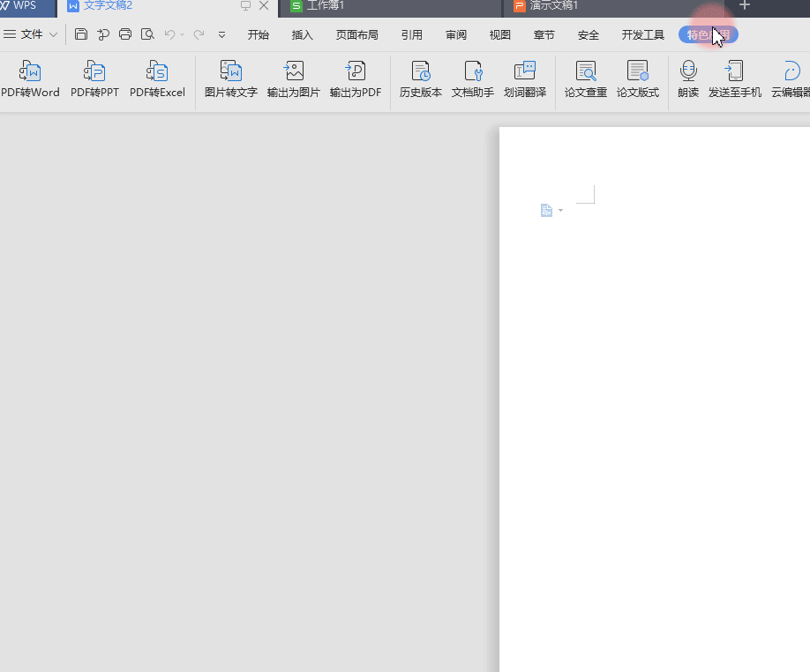Image resolution: width=810 pixels, height=672 pixels.
Task: Click the undo arrow icon
Action: click(x=169, y=34)
